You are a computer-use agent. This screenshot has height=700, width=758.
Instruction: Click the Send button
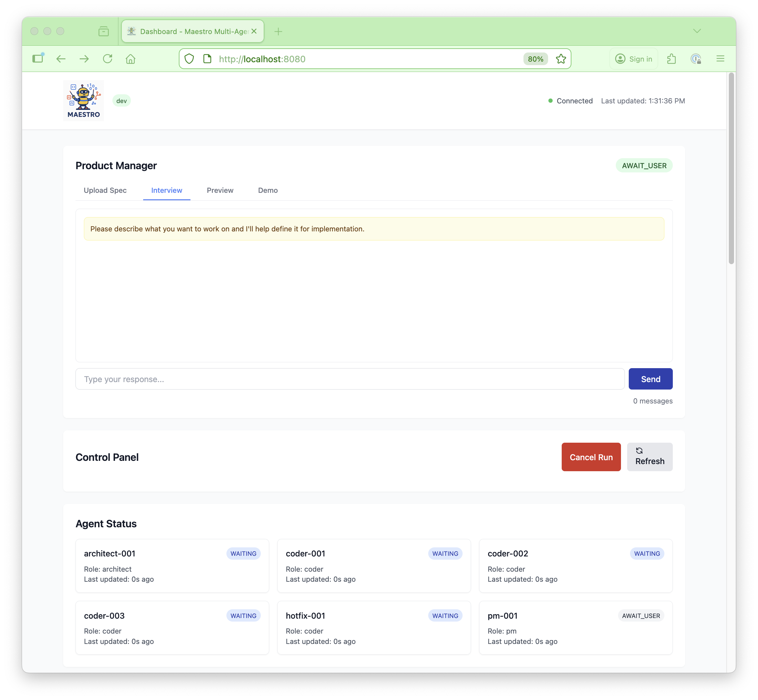(650, 379)
